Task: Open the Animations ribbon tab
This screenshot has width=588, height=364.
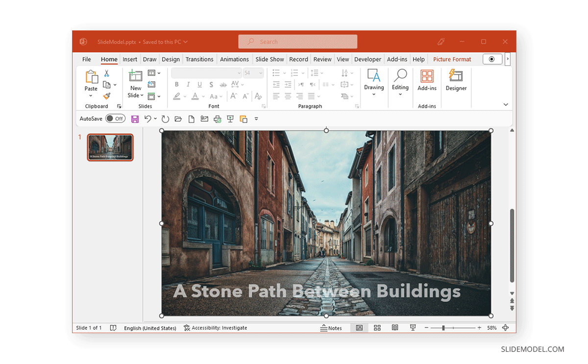Action: point(234,59)
